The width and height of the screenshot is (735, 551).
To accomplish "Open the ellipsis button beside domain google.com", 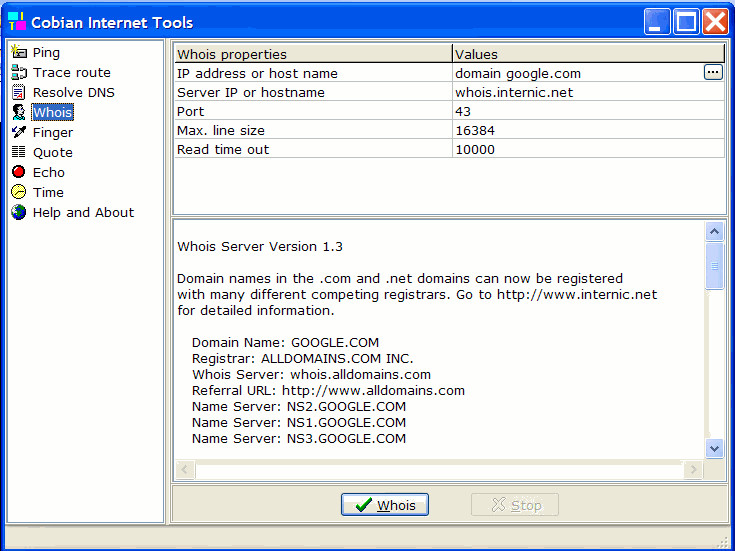I will point(713,72).
